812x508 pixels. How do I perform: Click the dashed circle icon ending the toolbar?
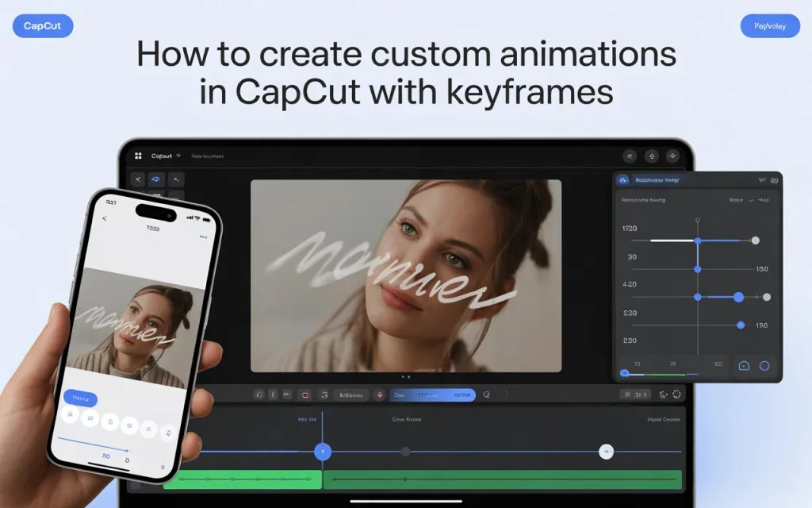click(x=677, y=394)
